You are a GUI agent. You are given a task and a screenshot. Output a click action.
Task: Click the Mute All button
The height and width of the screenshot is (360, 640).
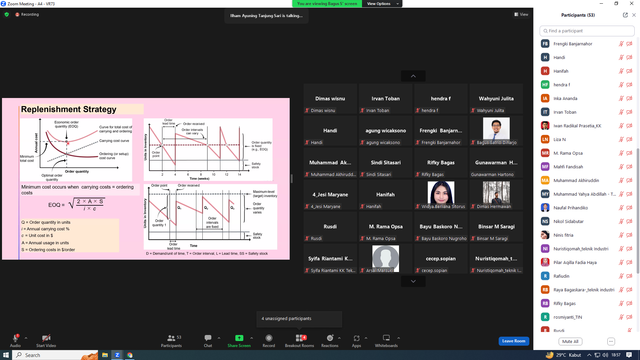coord(570,341)
